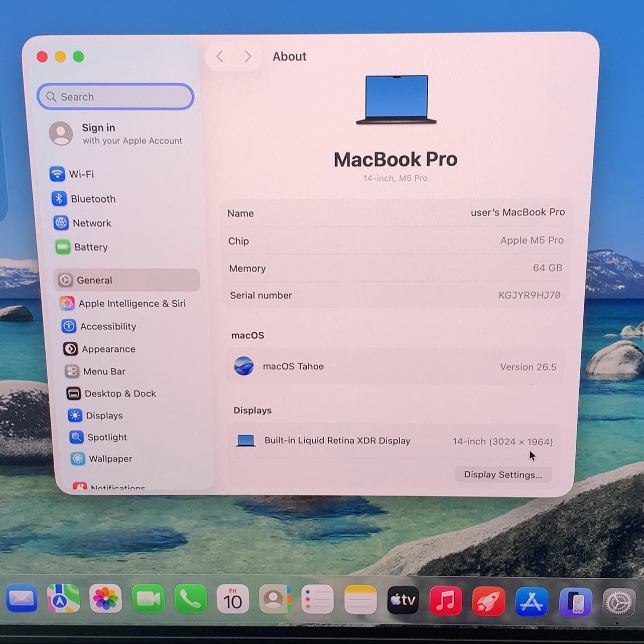Launch Apple TV from the Dock

pos(403,600)
